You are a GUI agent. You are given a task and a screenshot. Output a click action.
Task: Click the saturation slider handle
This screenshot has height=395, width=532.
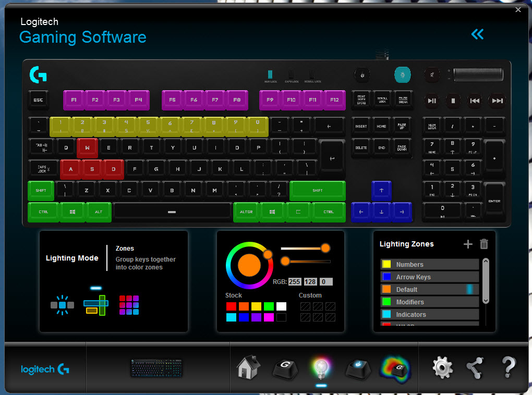pos(325,248)
